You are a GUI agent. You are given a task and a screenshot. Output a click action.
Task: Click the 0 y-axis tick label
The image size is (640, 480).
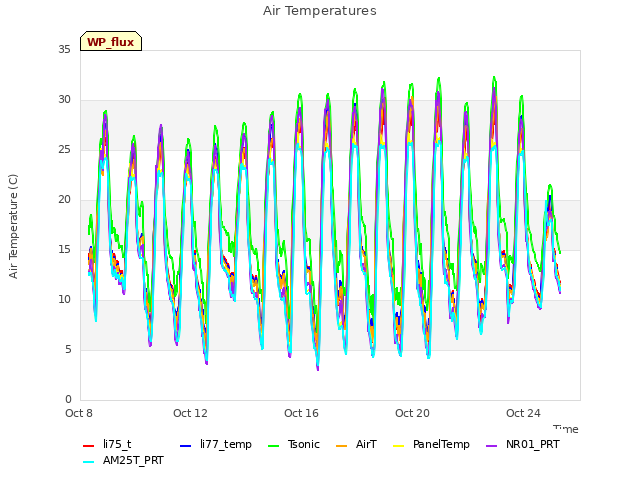[x=68, y=399]
